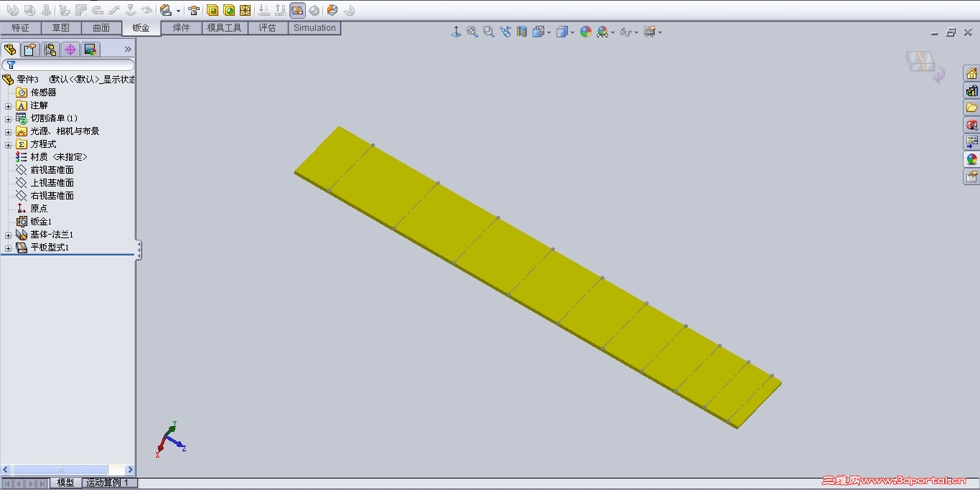Click the Simple Hole icon
This screenshot has width=980, height=490.
[229, 10]
